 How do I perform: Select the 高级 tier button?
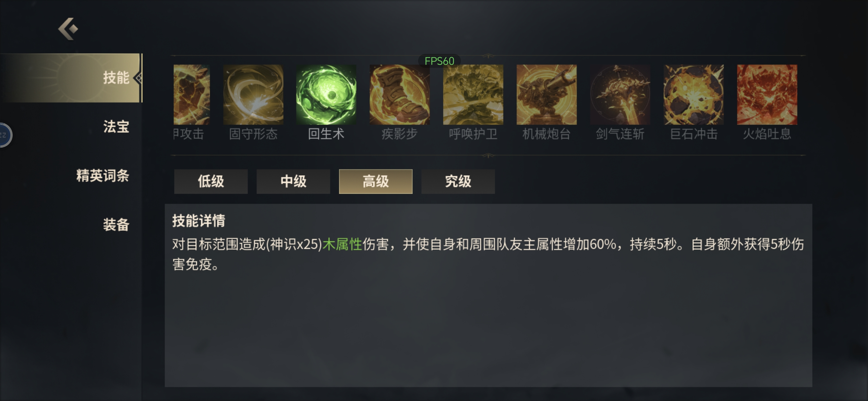376,181
